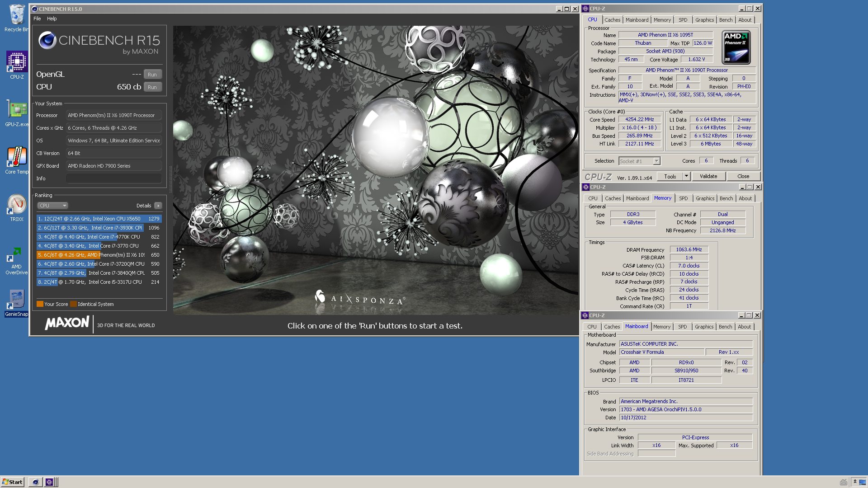Screen dimensions: 868x488
Task: Run the CPU benchmark test
Action: 152,87
